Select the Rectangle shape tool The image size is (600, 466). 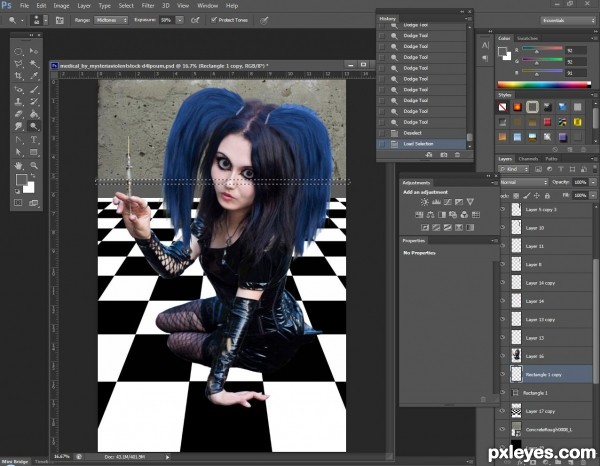pos(34,152)
